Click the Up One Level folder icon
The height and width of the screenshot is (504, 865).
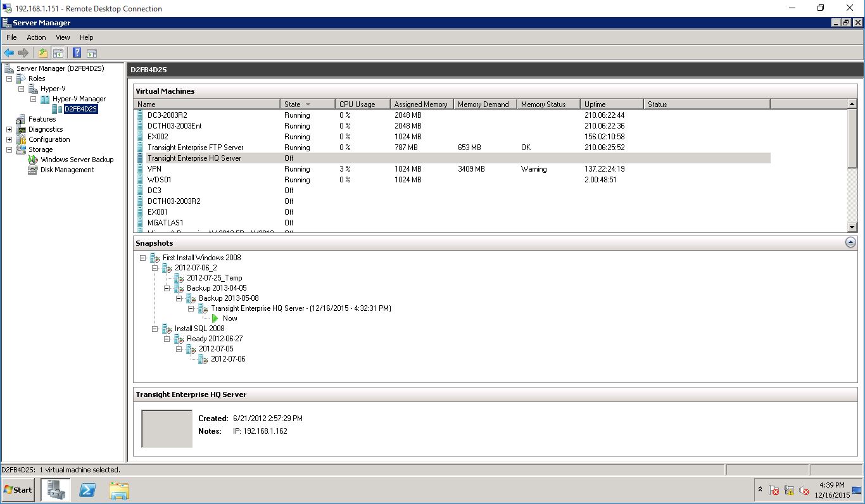(x=42, y=53)
